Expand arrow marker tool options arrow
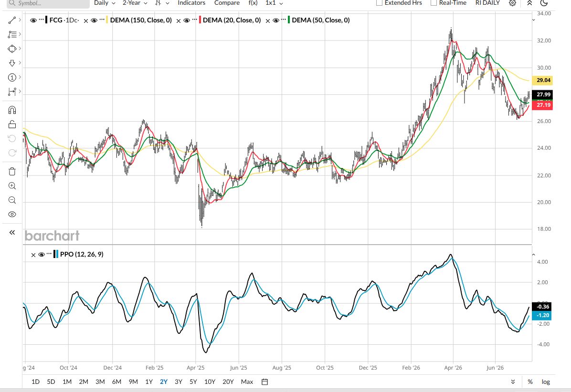Viewport: 571px width, 392px height. [x=20, y=62]
